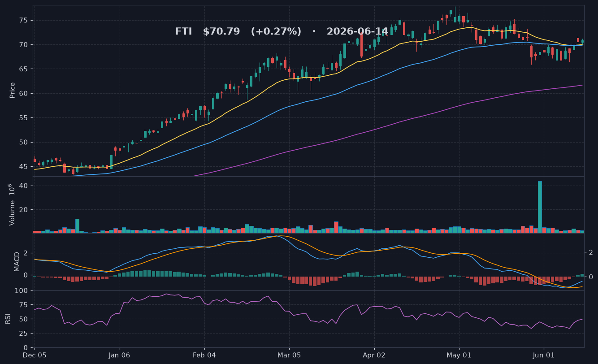Click the Dec 05 date axis label
The width and height of the screenshot is (598, 364).
35,355
